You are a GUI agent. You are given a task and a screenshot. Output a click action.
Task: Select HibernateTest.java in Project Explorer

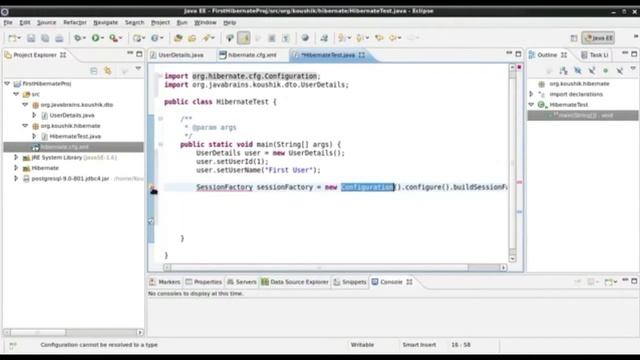click(75, 136)
